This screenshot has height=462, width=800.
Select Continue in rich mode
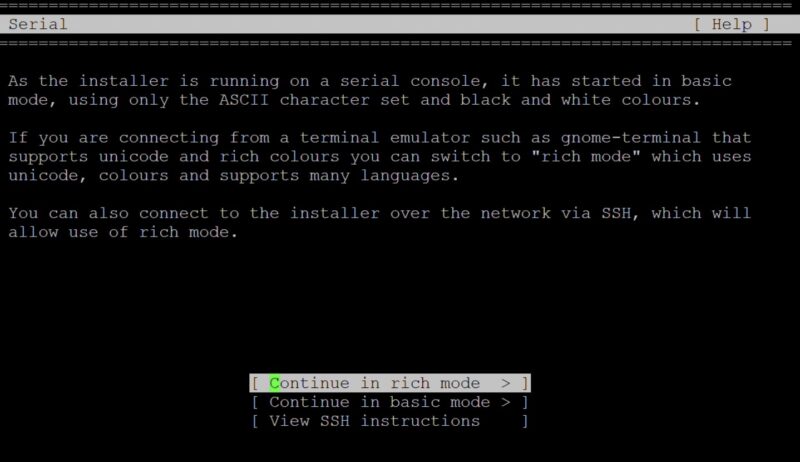[390, 383]
